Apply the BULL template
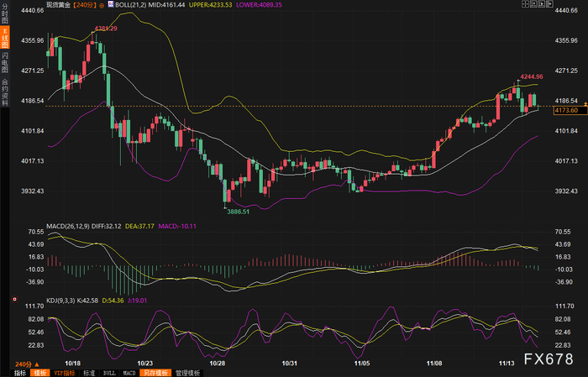The width and height of the screenshot is (588, 377). point(109,373)
